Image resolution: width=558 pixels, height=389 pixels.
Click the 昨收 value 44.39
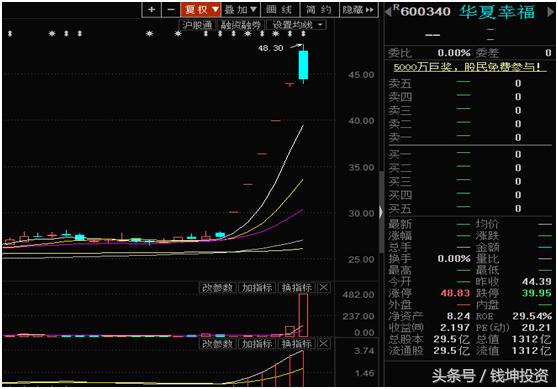click(x=537, y=282)
